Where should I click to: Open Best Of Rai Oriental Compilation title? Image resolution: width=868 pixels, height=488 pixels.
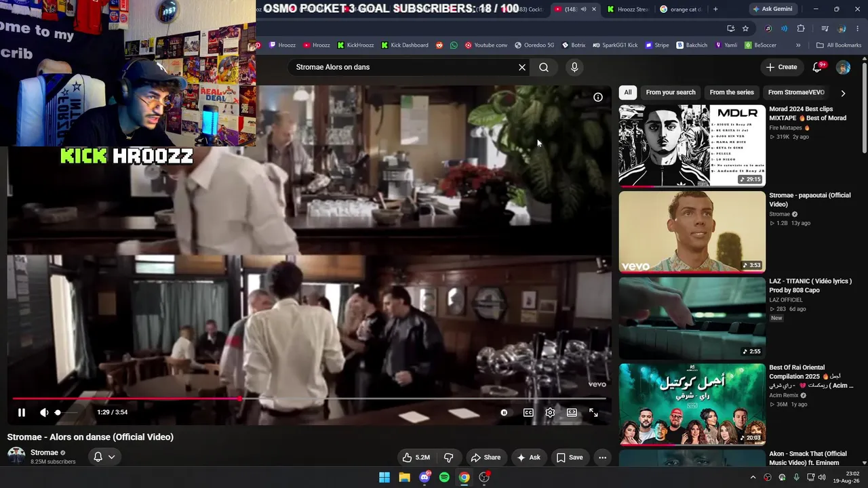810,376
